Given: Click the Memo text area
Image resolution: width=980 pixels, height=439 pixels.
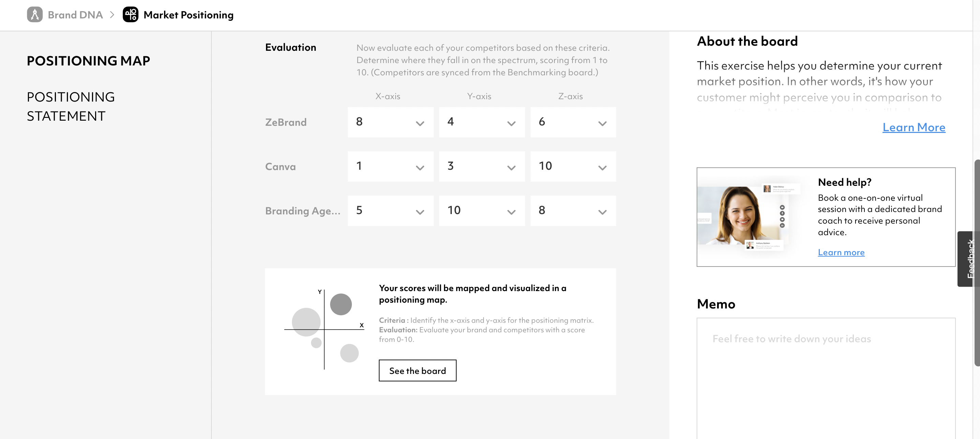Looking at the screenshot, I should pos(826,377).
